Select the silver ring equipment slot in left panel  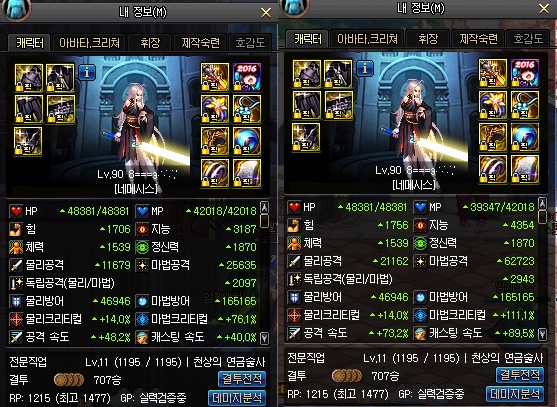click(x=215, y=173)
